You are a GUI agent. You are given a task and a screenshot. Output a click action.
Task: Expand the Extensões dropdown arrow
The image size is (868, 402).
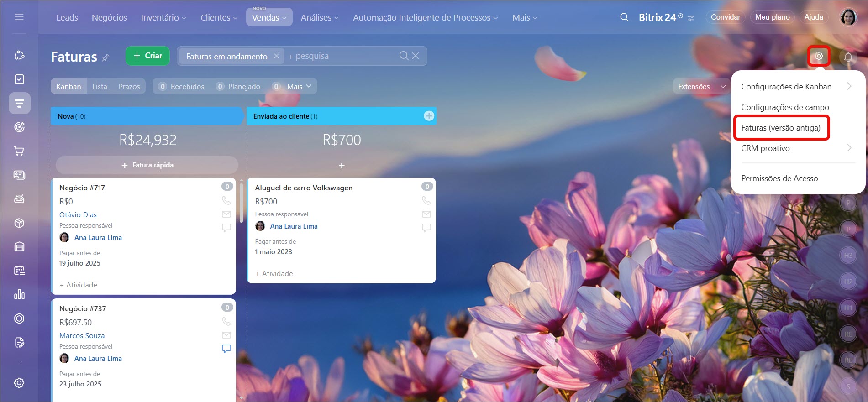point(723,86)
